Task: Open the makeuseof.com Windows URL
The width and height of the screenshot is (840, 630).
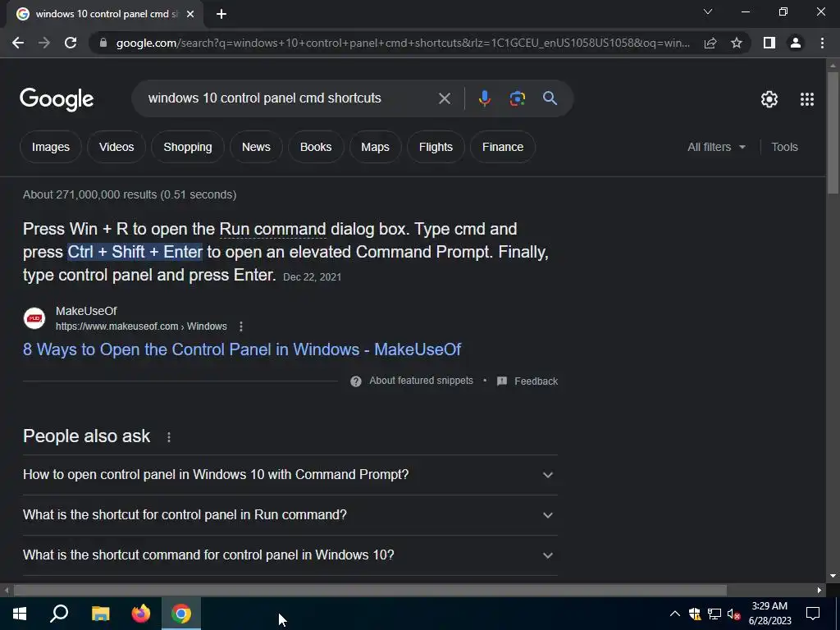Action: coord(141,326)
